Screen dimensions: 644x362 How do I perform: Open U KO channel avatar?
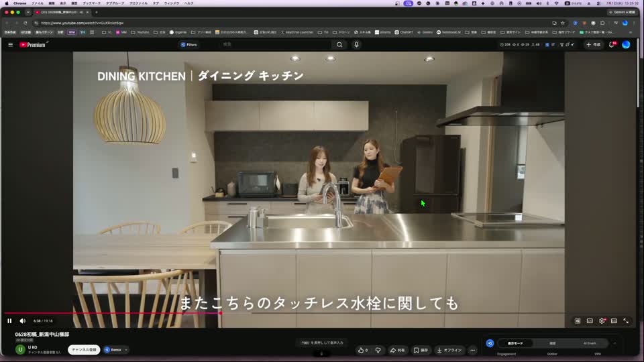coord(20,349)
